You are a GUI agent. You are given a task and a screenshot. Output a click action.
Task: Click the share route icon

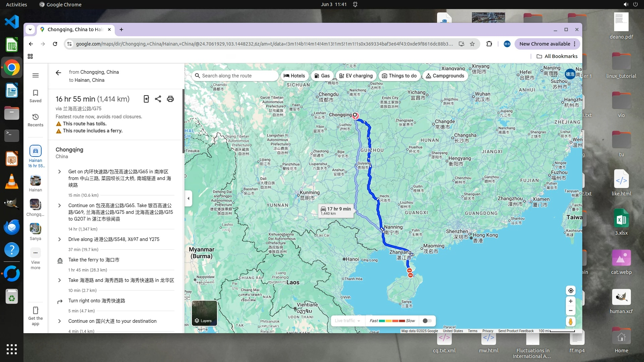pyautogui.click(x=158, y=99)
